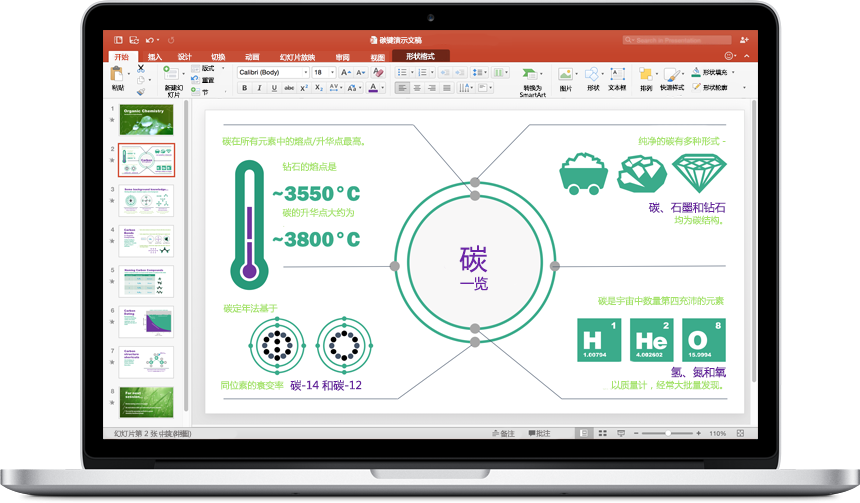This screenshot has width=860, height=503.
Task: Click the 形状轮廓 shape outline button
Action: coord(710,87)
